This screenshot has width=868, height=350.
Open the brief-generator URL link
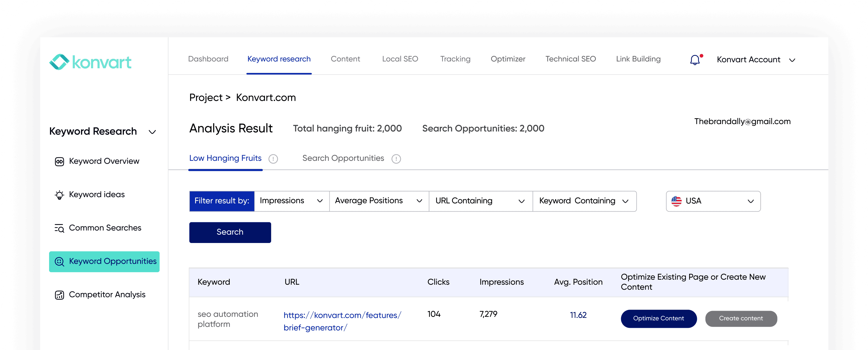(x=342, y=321)
